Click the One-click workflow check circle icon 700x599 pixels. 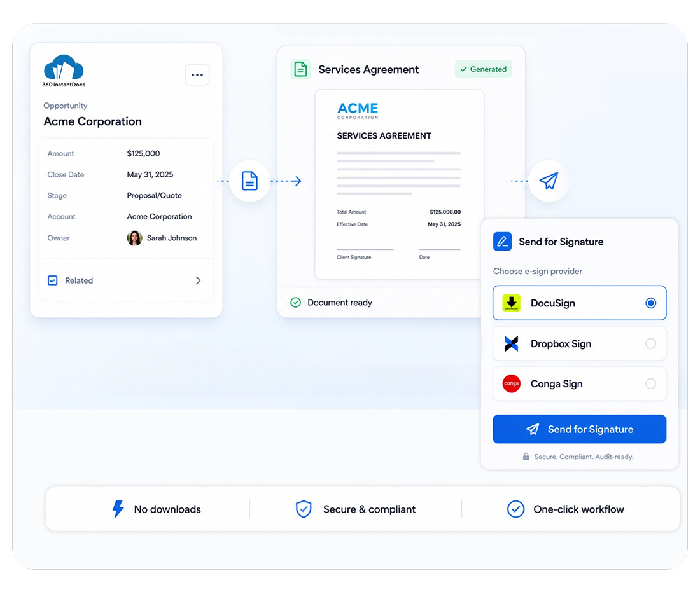[x=515, y=509]
